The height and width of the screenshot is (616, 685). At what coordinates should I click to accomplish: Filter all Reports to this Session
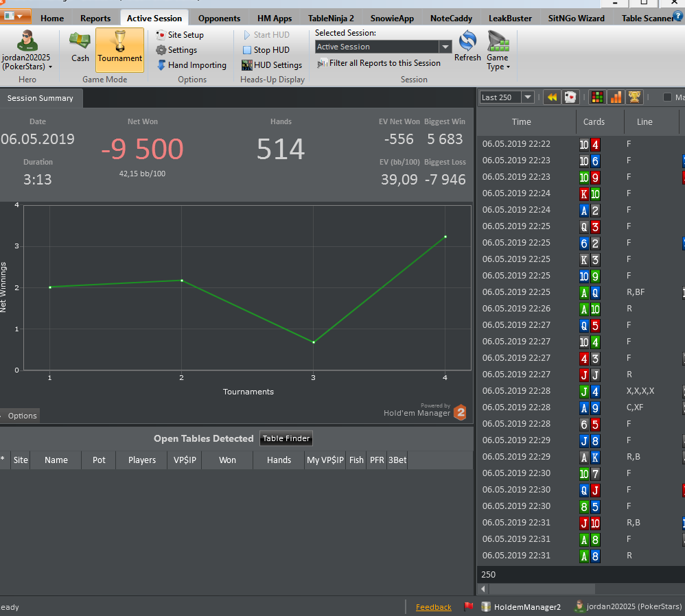click(x=379, y=63)
